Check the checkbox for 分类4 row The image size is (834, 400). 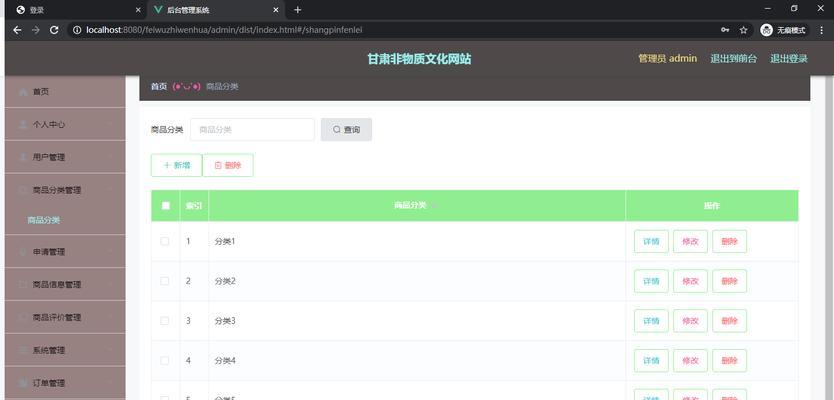click(165, 361)
